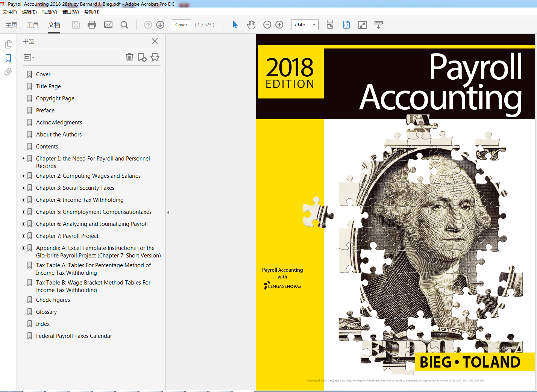Click the 书签 panel title

pyautogui.click(x=29, y=41)
